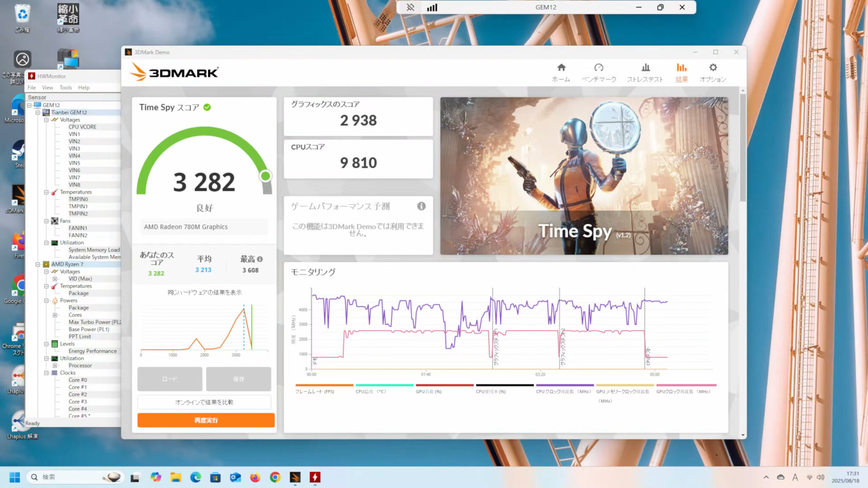Select the FANIN1 row

coord(78,228)
